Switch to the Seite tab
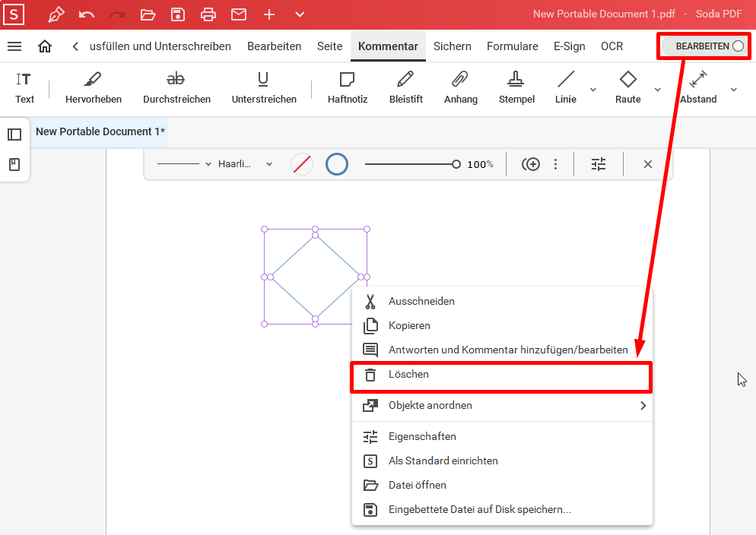756x535 pixels. [x=330, y=46]
